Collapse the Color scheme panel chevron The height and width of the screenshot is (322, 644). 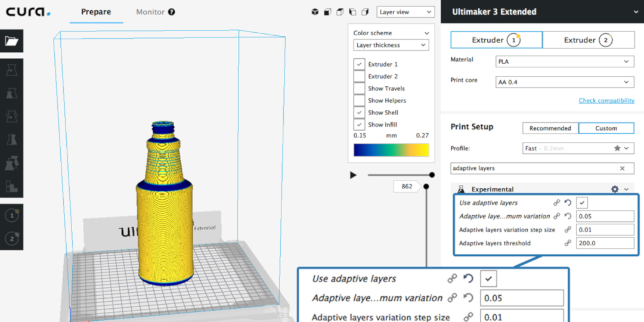coord(426,33)
